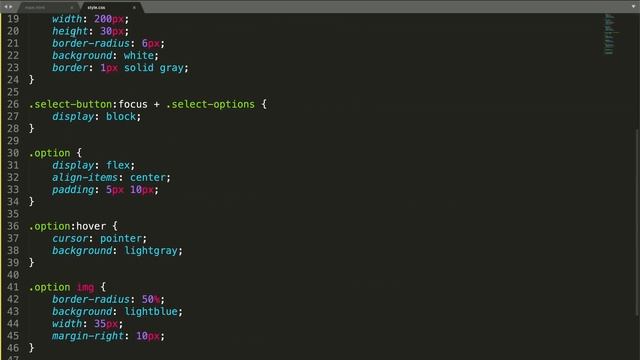Click 'background: lightgray;' declaration
The height and width of the screenshot is (360, 640).
click(117, 251)
